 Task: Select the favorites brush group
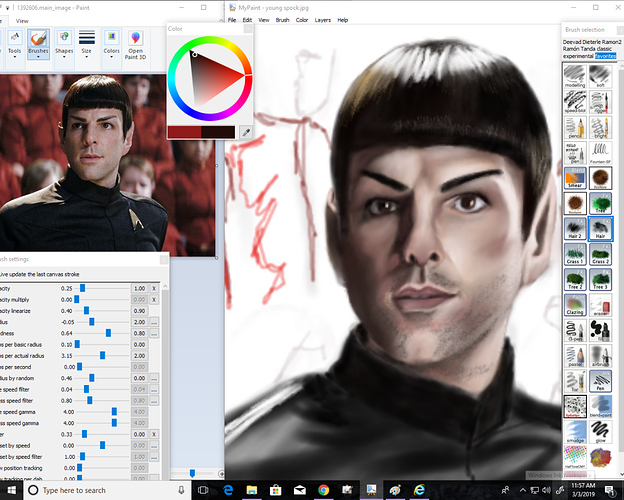[x=605, y=56]
